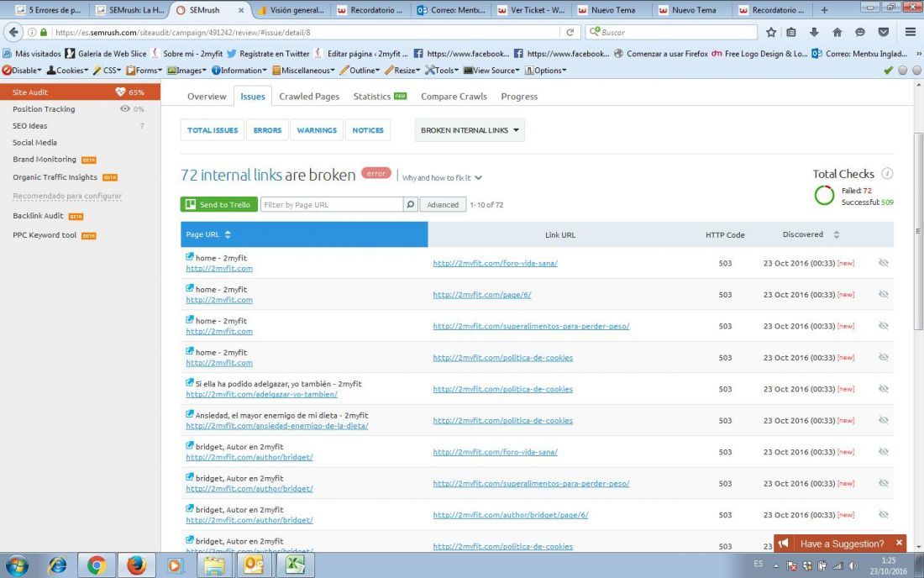Open the Broken Internal Links dropdown
Image resolution: width=924 pixels, height=578 pixels.
click(470, 130)
